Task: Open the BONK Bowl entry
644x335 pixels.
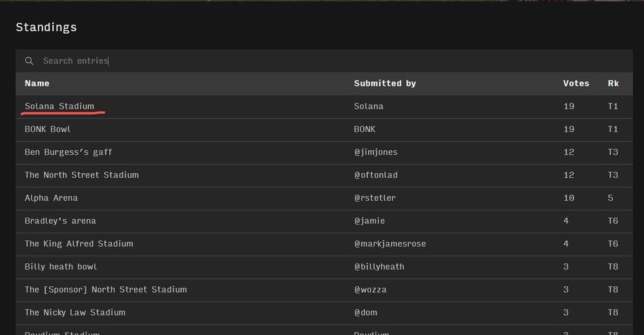Action: point(47,129)
